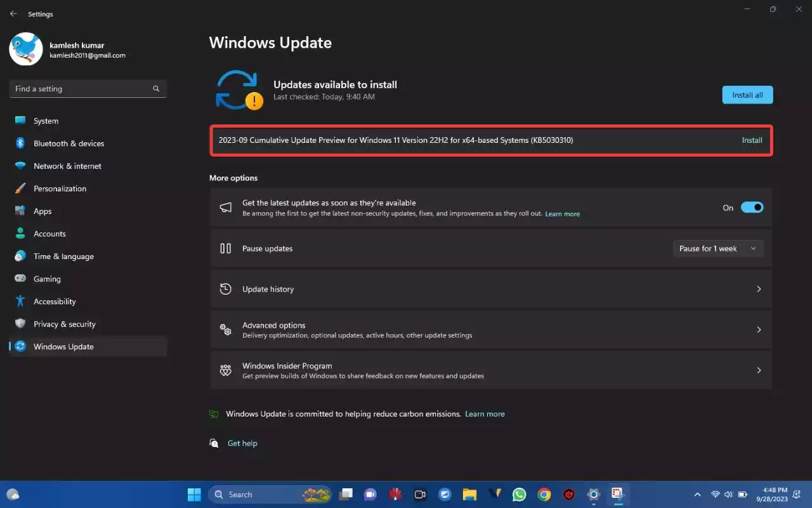Click the search magnifier icon in Find a setting
This screenshot has width=812, height=508.
point(156,89)
